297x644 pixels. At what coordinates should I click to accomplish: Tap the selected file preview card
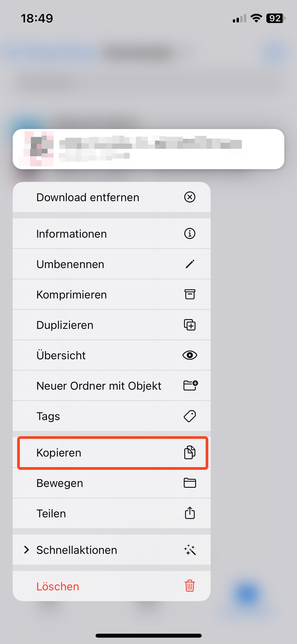click(x=148, y=149)
